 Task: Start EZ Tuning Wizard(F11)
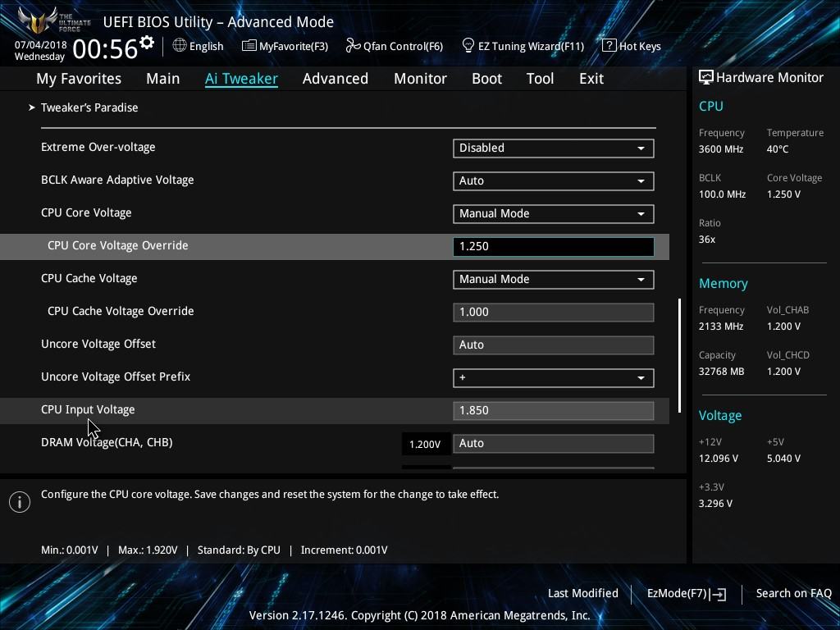pyautogui.click(x=523, y=46)
